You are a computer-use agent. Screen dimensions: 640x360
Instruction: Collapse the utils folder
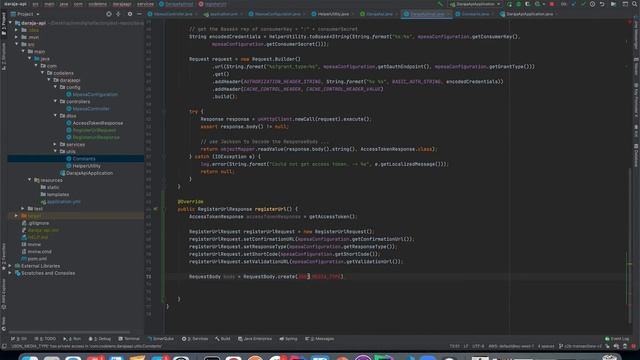pos(55,151)
